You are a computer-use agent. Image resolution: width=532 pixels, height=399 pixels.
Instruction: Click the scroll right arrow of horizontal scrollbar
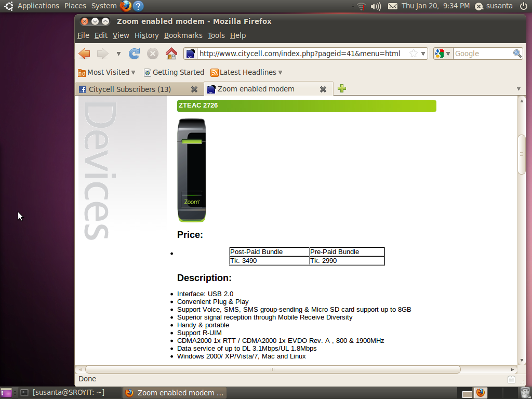tap(512, 369)
